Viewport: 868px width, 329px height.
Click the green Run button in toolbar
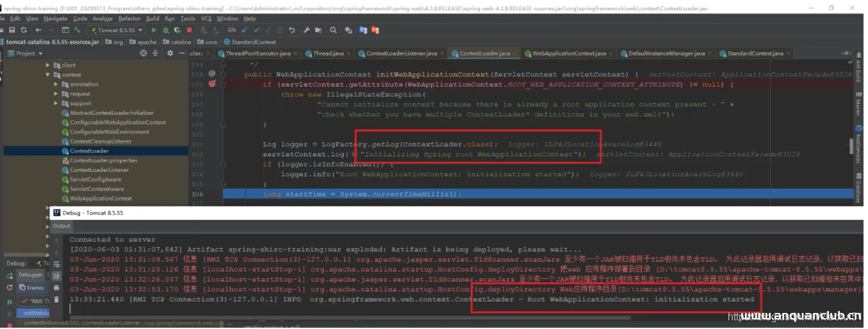pyautogui.click(x=154, y=30)
